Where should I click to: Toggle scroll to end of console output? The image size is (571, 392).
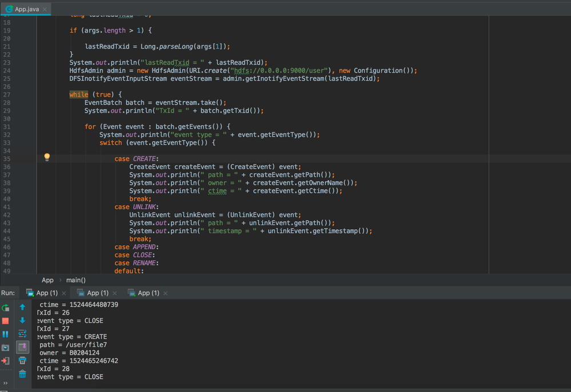23,347
